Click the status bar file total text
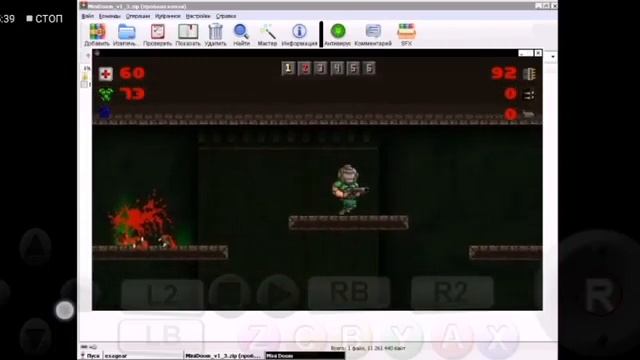 click(368, 348)
